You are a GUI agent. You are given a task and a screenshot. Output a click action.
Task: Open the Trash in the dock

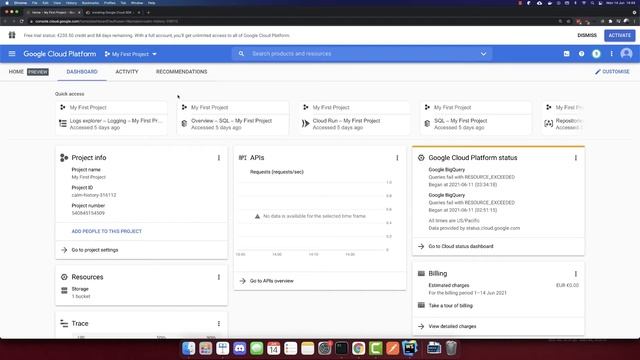click(x=451, y=348)
